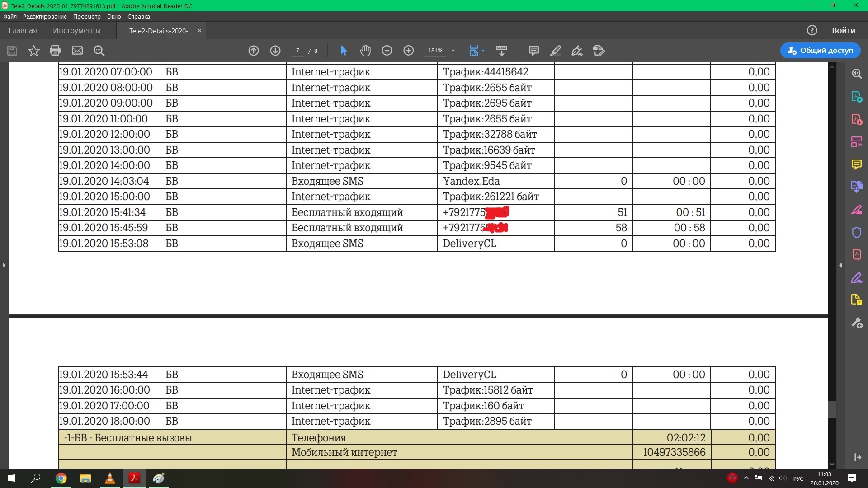Open the help question mark icon
This screenshot has width=868, height=488.
[812, 30]
